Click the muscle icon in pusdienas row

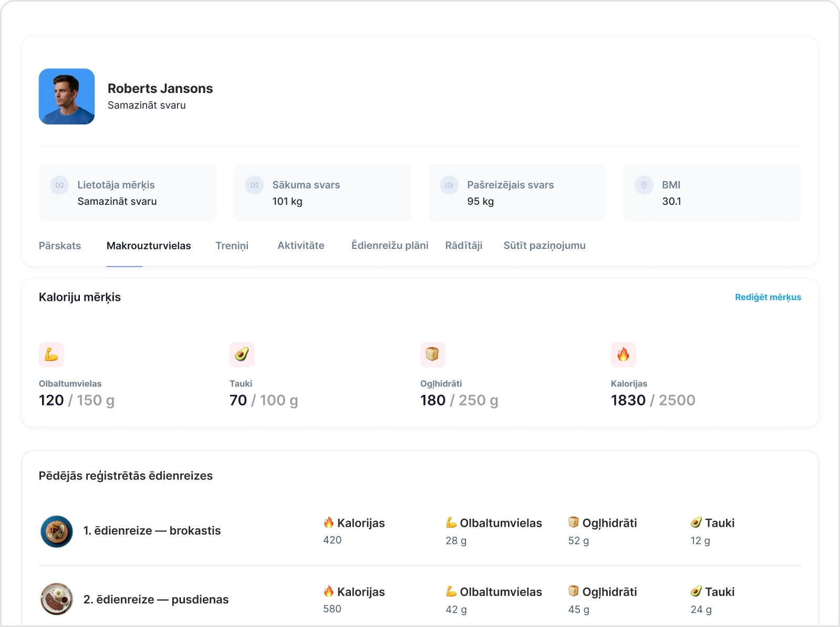coord(451,591)
